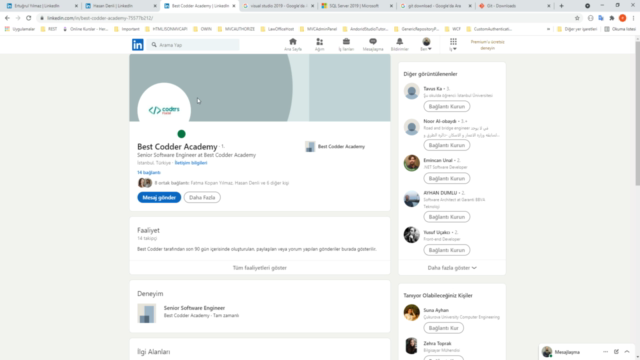Open İletişim bilgileri contact info link
The height and width of the screenshot is (360, 640).
pyautogui.click(x=191, y=163)
